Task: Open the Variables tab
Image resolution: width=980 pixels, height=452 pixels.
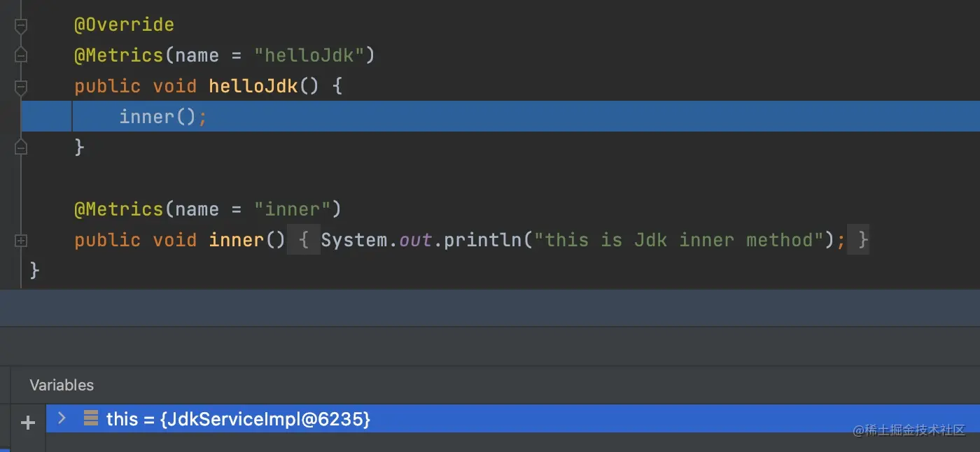Action: coord(62,385)
